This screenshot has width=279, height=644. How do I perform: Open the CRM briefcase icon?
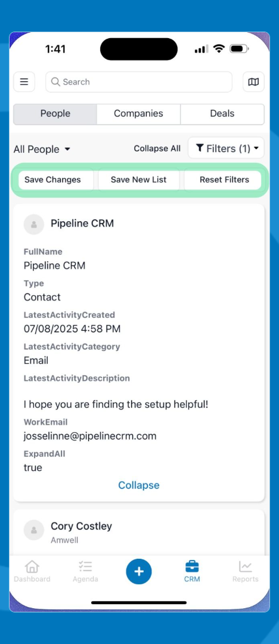[x=192, y=567]
